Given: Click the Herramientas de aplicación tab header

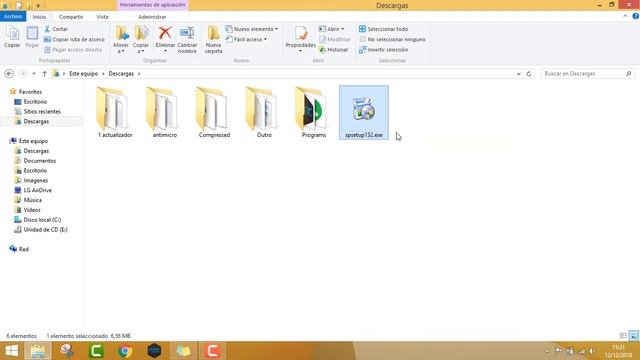Looking at the screenshot, I should [x=152, y=5].
